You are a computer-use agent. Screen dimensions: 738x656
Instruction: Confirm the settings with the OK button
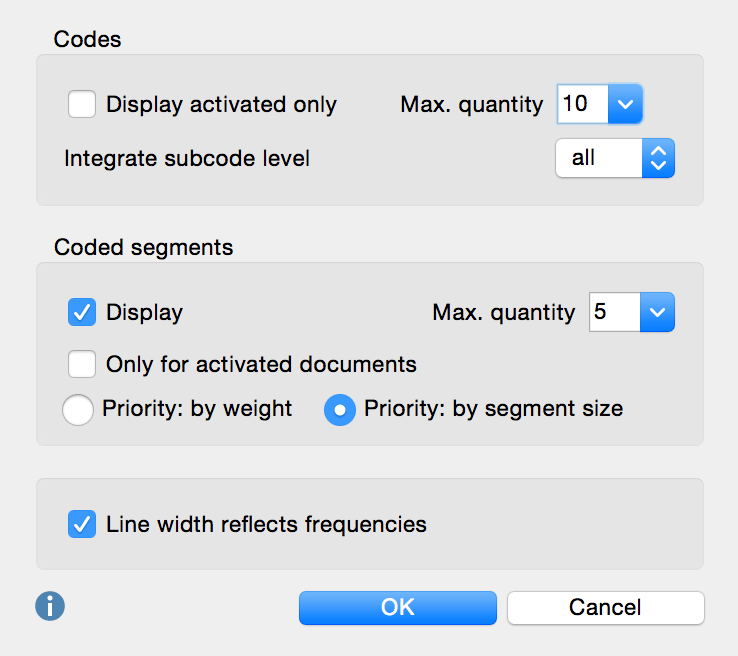[x=398, y=608]
